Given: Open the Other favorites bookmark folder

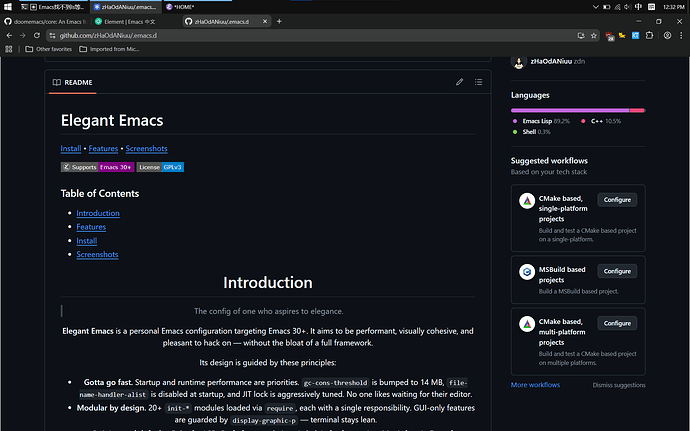Looking at the screenshot, I should point(48,49).
